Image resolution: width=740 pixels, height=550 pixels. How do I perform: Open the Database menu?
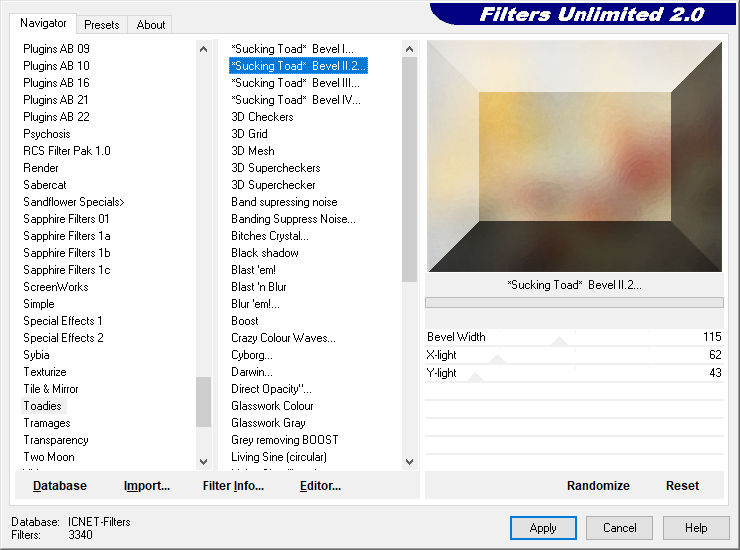click(60, 485)
